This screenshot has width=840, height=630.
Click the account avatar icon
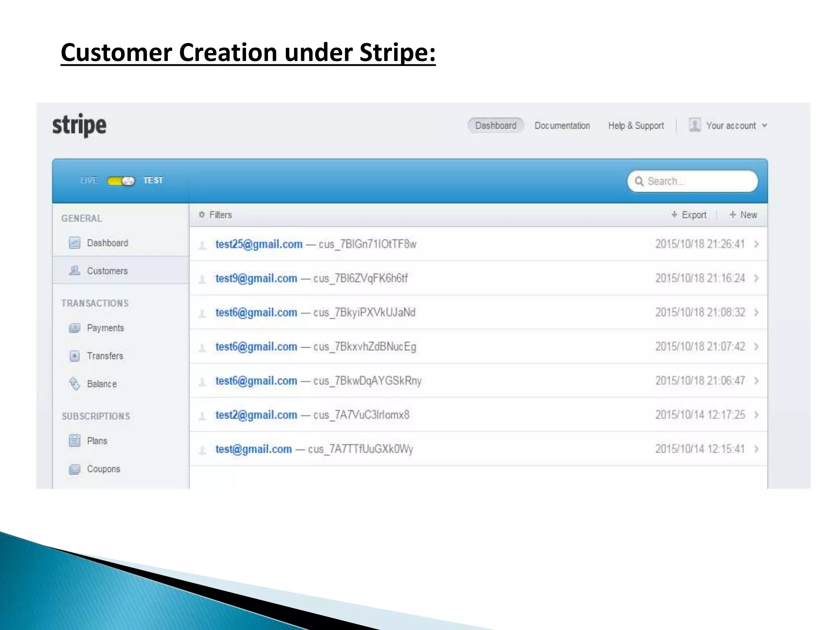pos(694,125)
